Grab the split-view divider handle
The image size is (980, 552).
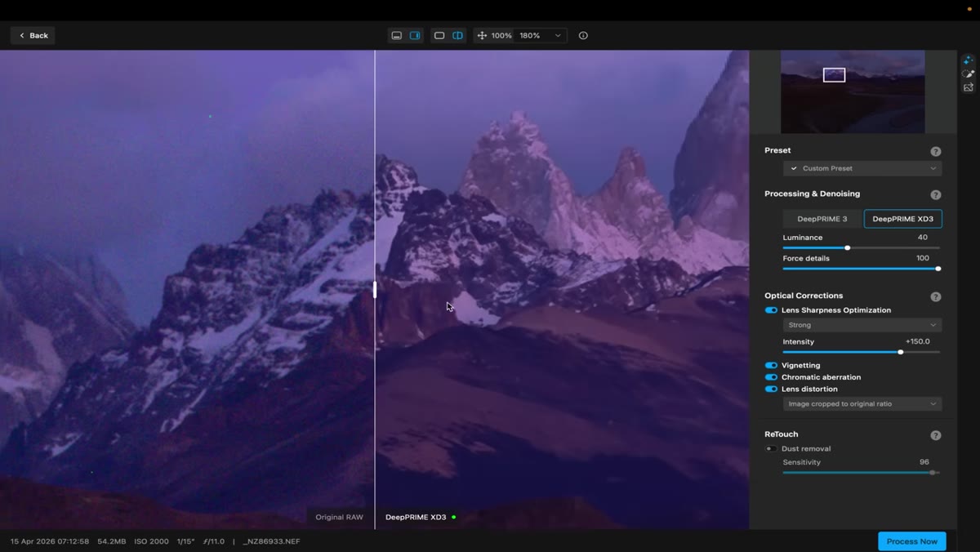[x=375, y=289]
